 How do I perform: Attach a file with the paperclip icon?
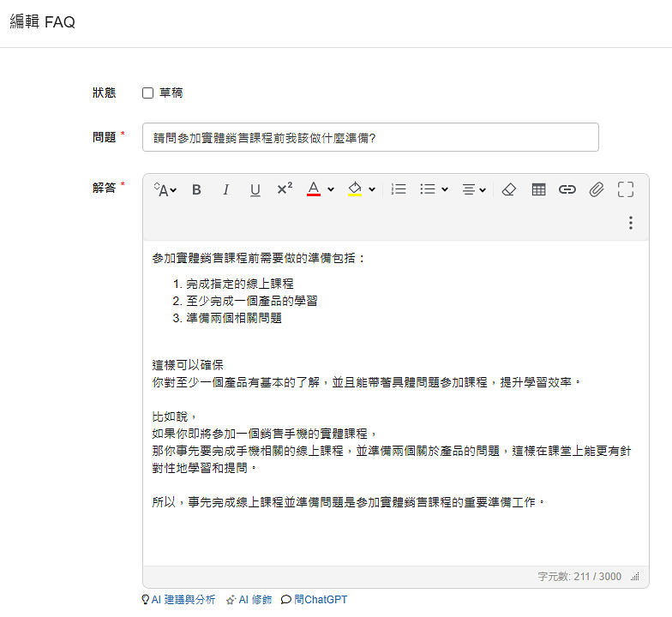click(597, 189)
